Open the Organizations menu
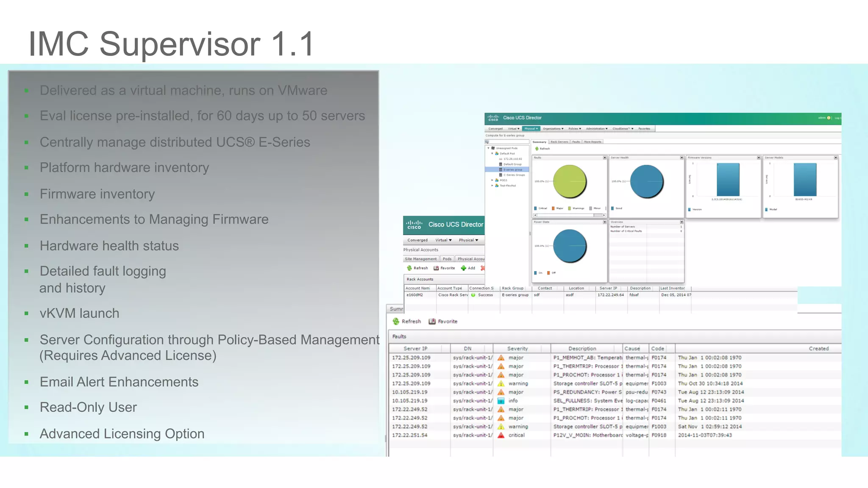The image size is (868, 488). (x=553, y=128)
